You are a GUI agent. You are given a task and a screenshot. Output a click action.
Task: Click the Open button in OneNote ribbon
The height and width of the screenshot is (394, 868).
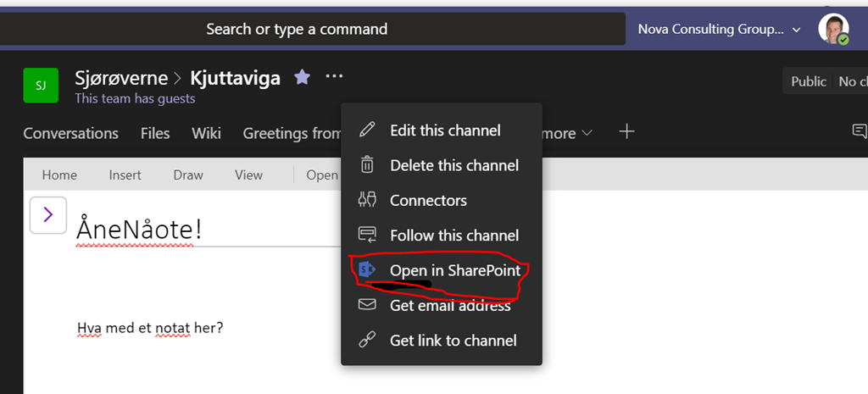[322, 175]
